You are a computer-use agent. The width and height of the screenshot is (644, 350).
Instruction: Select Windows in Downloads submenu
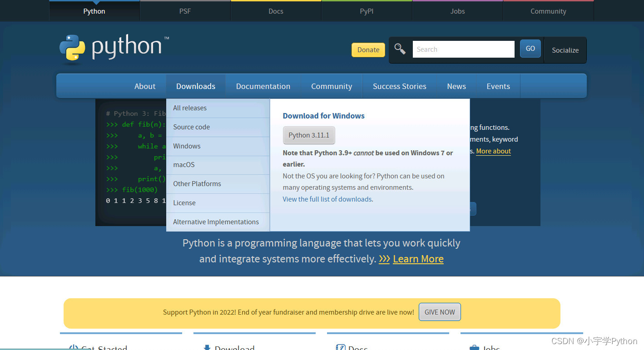click(x=218, y=146)
